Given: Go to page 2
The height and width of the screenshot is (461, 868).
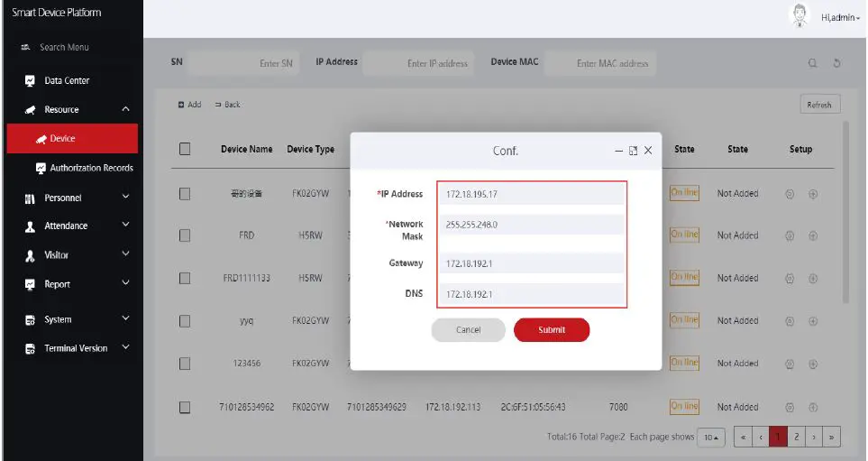Looking at the screenshot, I should click(x=796, y=438).
